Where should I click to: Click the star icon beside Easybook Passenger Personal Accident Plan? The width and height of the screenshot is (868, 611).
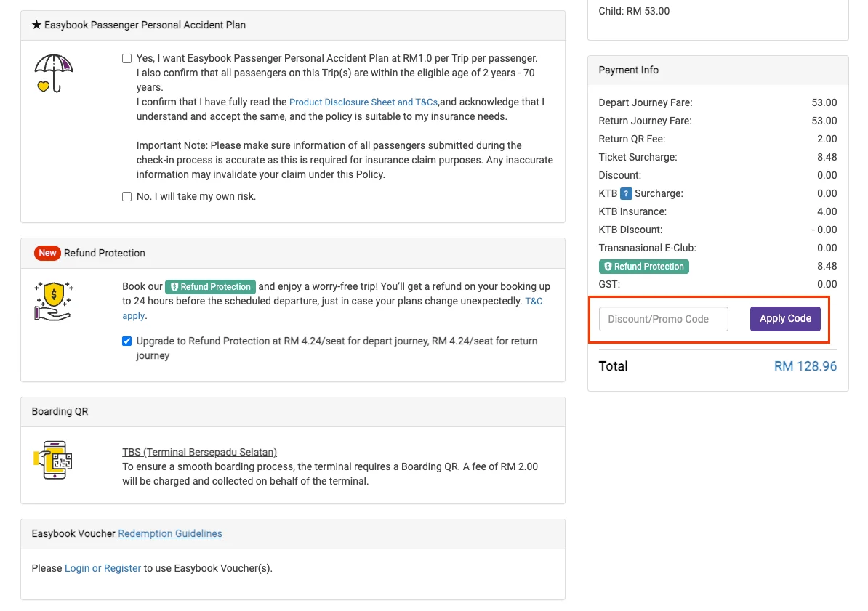point(36,25)
